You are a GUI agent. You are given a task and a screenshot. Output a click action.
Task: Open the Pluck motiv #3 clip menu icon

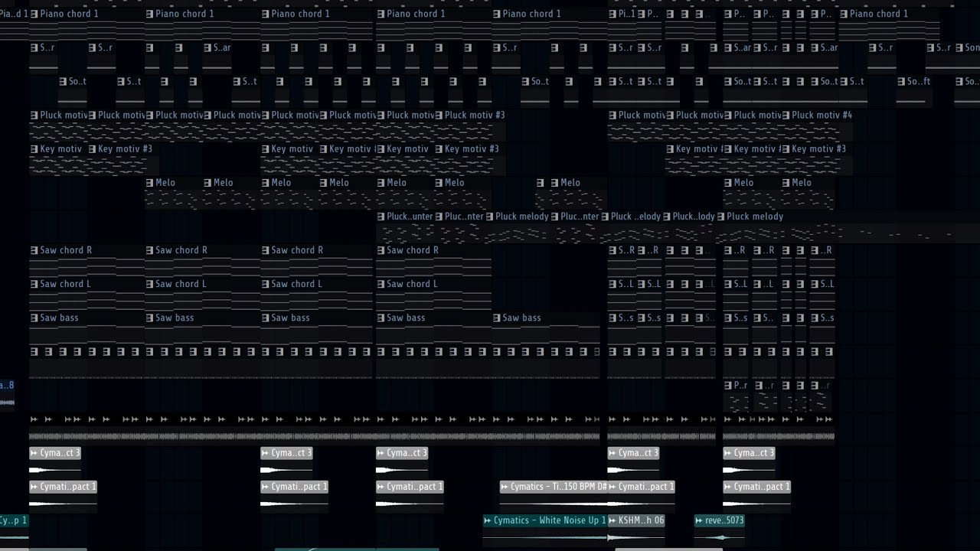438,116
